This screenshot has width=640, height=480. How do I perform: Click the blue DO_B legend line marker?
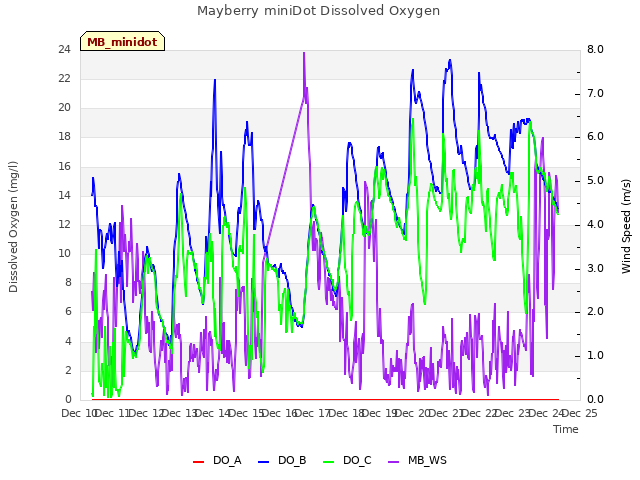[x=264, y=462]
